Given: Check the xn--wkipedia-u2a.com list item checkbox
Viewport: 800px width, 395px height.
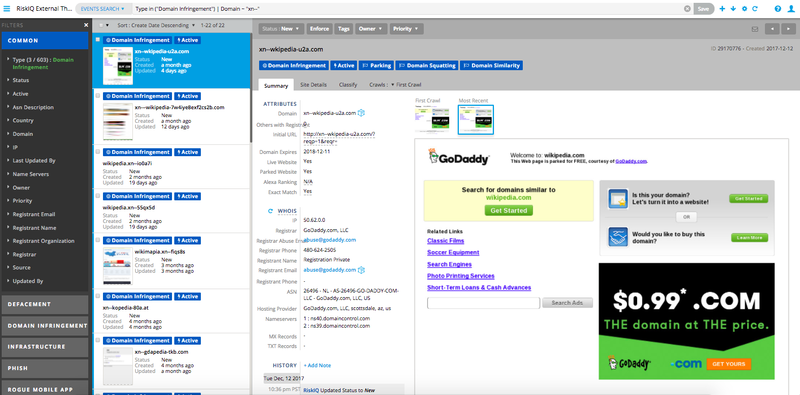Looking at the screenshot, I should click(x=98, y=40).
